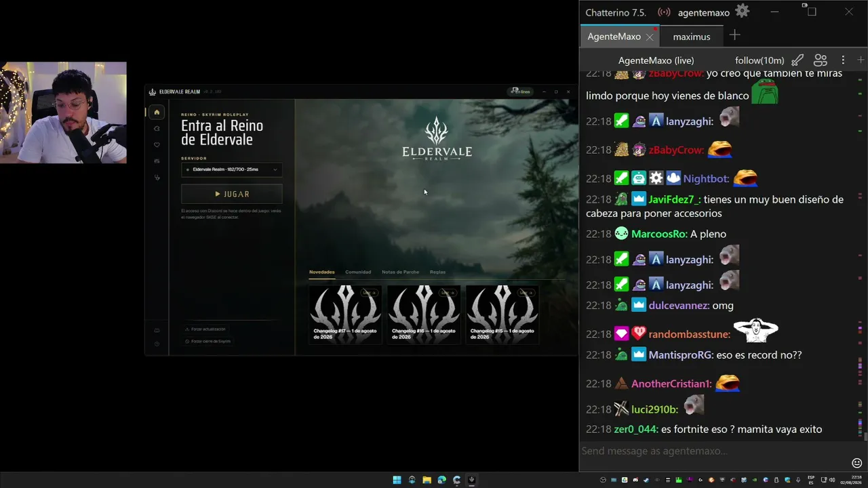This screenshot has height=488, width=868.
Task: Switch to the Novedades tab
Action: click(322, 272)
